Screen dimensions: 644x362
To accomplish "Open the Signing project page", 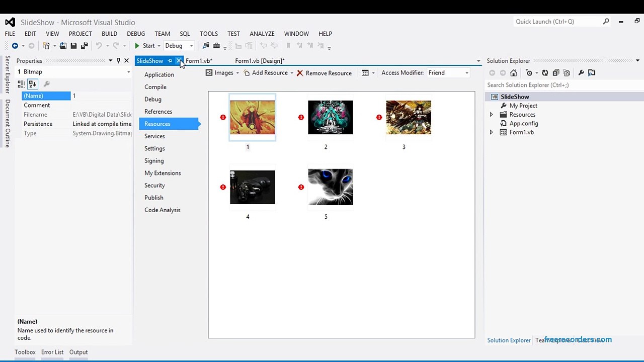I will pos(154,161).
